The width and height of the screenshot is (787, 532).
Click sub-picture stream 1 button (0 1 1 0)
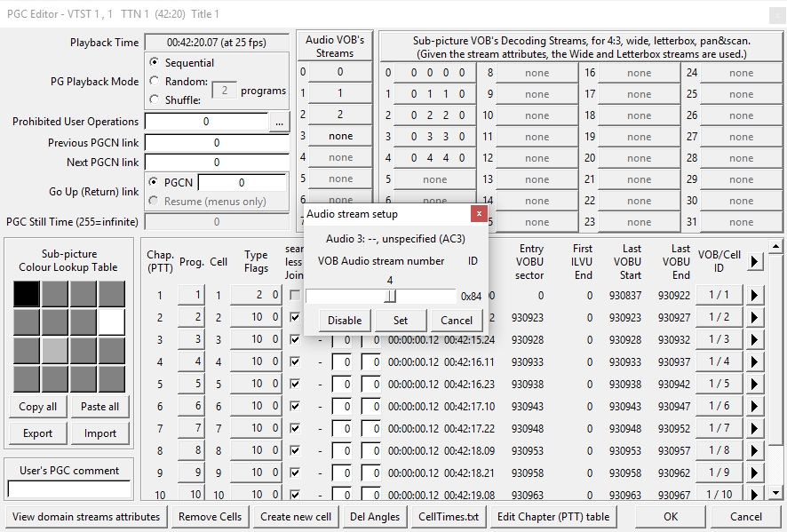coord(434,94)
